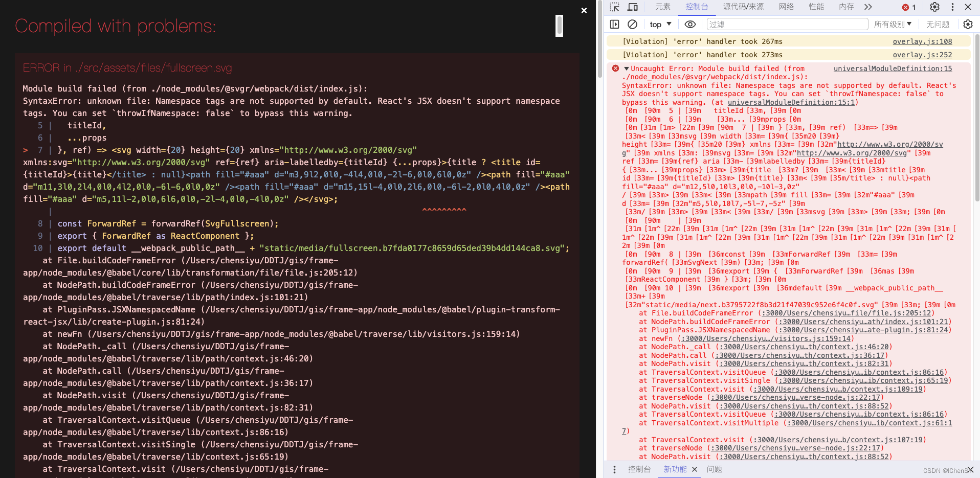Open the NodePath.buildCodeFrameError index.js:101:21 link
980x478 pixels.
coord(863,322)
